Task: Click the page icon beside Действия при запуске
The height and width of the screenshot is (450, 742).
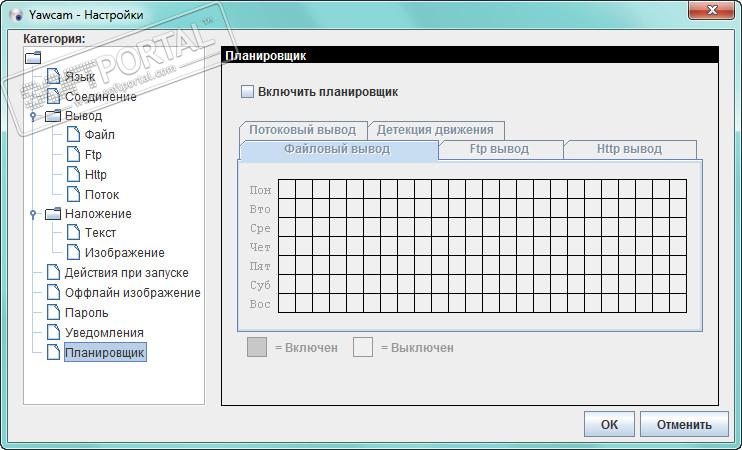Action: point(53,273)
